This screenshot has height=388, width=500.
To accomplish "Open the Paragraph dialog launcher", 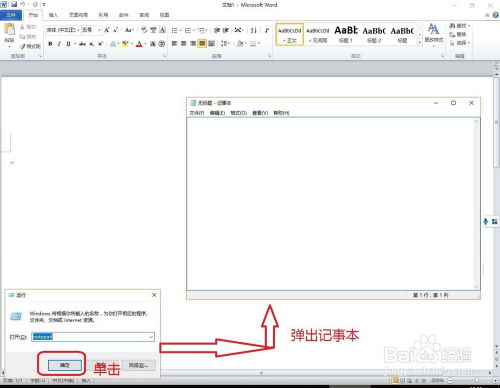I will click(x=270, y=56).
